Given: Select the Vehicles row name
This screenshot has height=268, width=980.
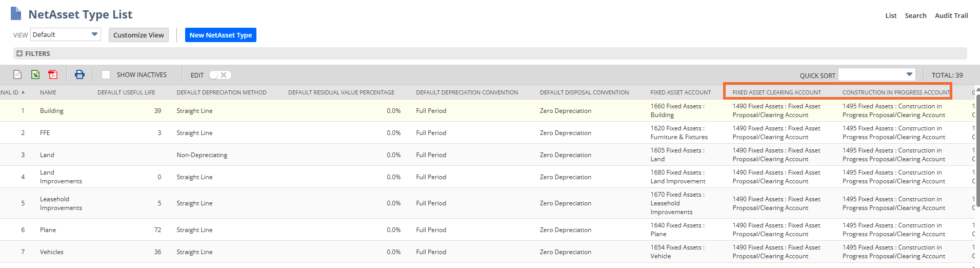Looking at the screenshot, I should point(52,252).
